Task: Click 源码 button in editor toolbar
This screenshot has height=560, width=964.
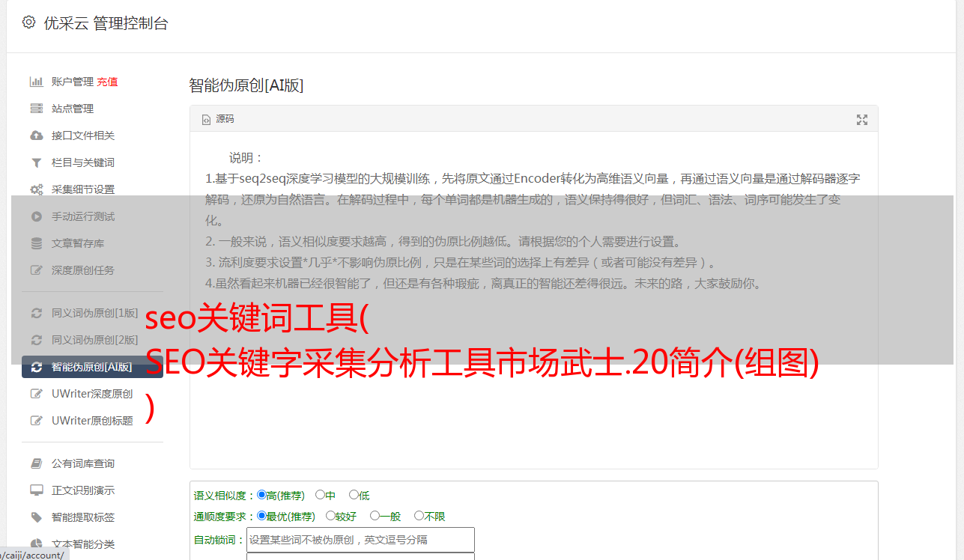Action: pos(218,120)
